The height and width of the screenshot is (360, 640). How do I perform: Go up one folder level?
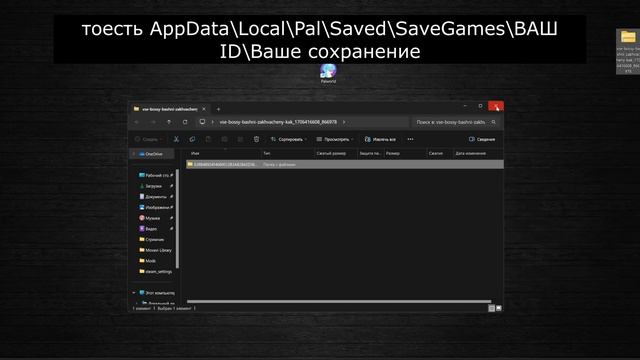(169, 122)
